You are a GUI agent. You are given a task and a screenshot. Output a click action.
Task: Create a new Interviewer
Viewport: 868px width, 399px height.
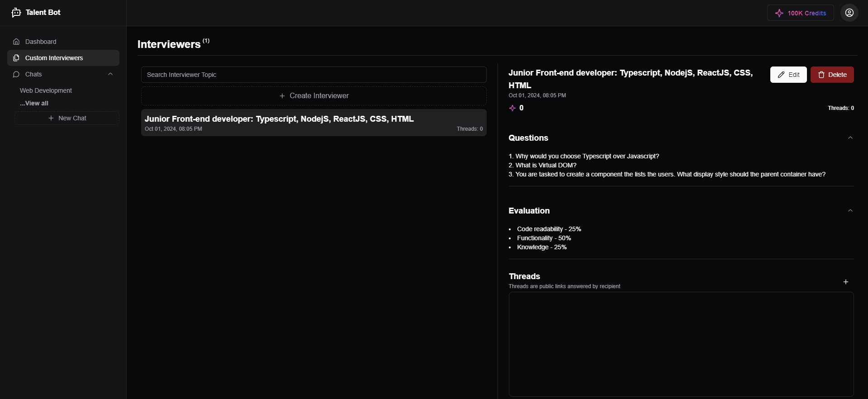pyautogui.click(x=314, y=96)
